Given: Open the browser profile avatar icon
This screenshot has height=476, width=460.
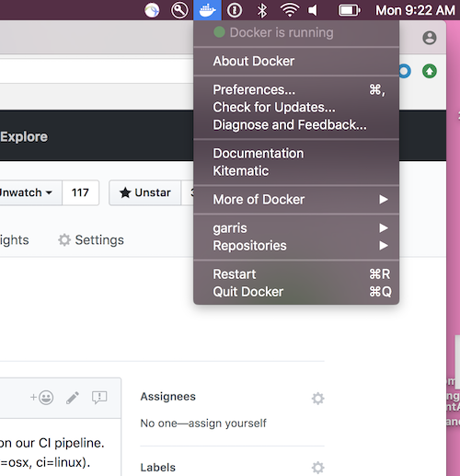Looking at the screenshot, I should [x=430, y=38].
